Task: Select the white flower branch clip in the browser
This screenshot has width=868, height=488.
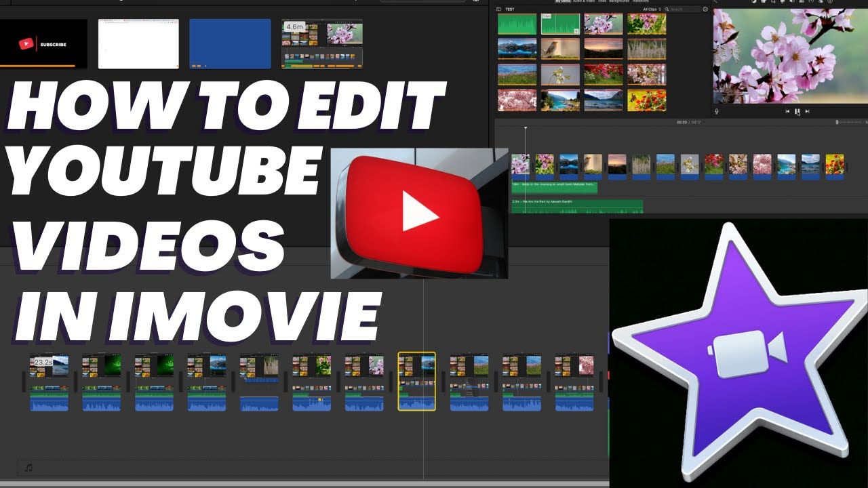Action: point(560,74)
